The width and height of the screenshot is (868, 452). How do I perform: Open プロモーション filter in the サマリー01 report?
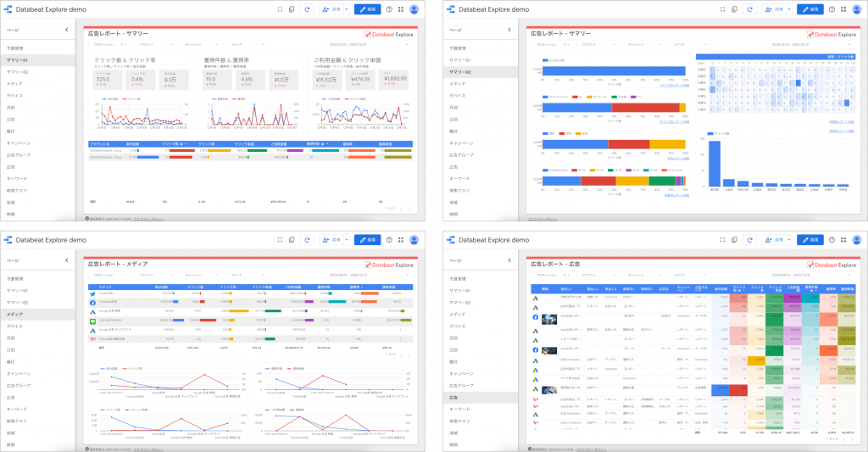111,44
